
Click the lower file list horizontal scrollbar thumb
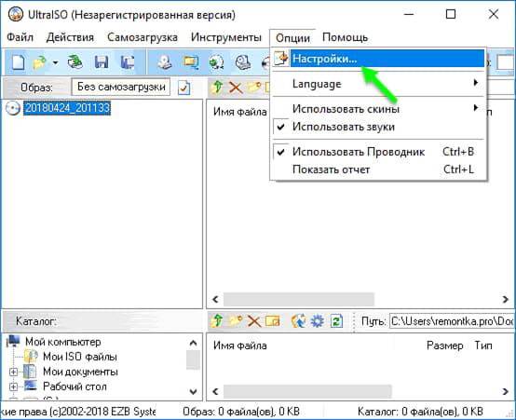click(x=307, y=392)
